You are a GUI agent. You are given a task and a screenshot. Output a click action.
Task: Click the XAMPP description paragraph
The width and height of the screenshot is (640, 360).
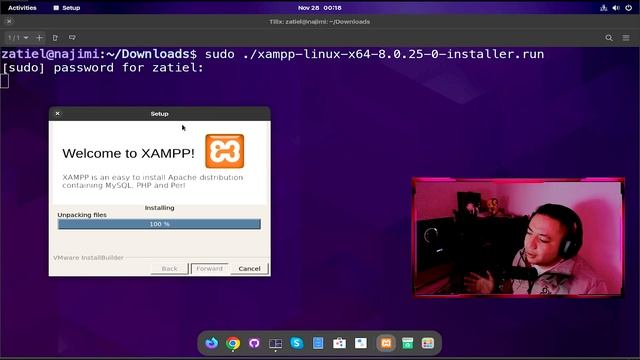153,181
